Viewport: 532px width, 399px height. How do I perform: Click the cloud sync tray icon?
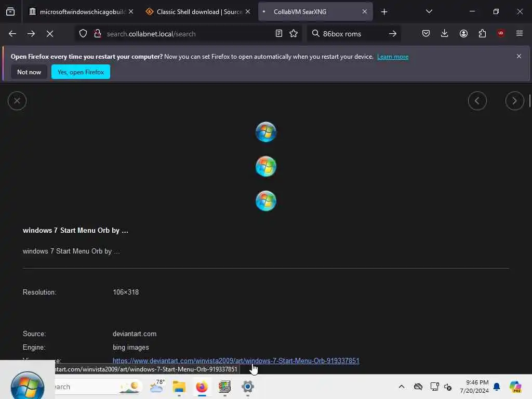(418, 387)
